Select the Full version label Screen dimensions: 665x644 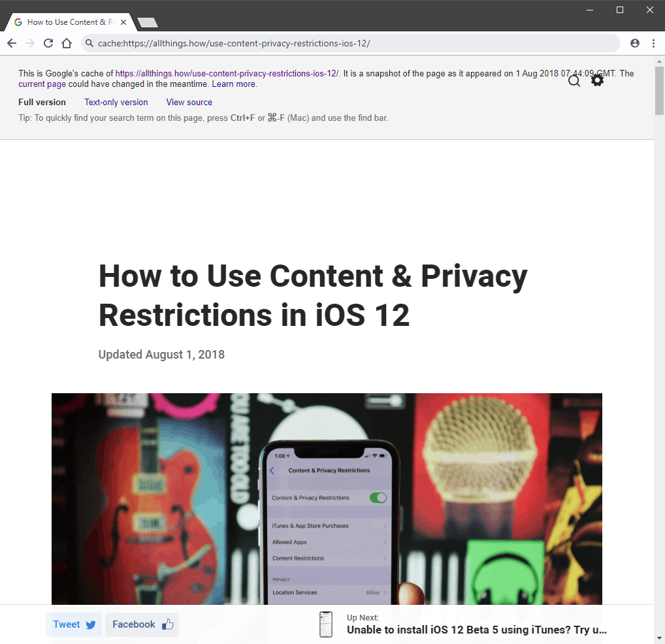42,102
